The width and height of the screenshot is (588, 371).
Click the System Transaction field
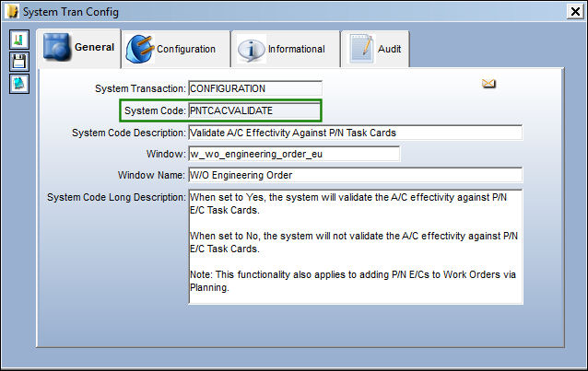[255, 88]
